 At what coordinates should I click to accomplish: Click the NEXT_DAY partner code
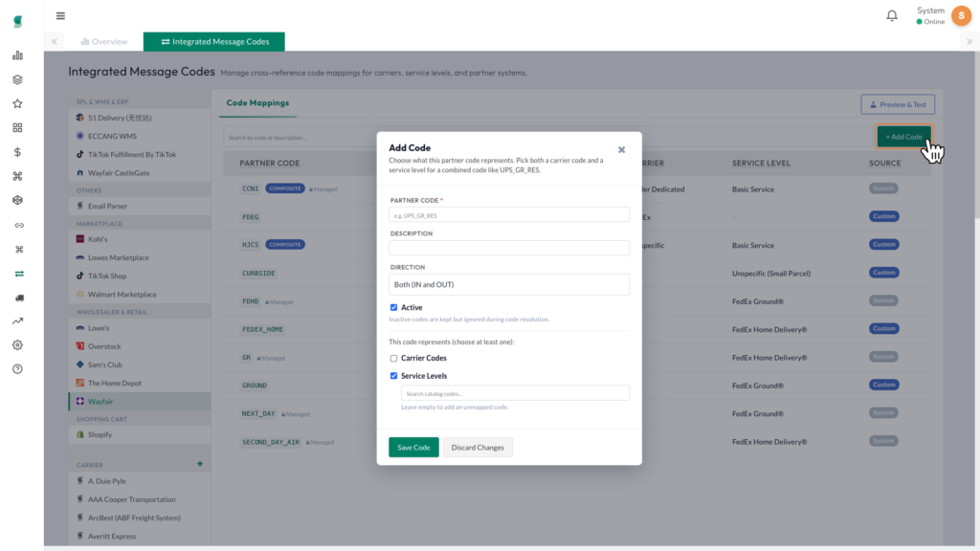point(258,413)
